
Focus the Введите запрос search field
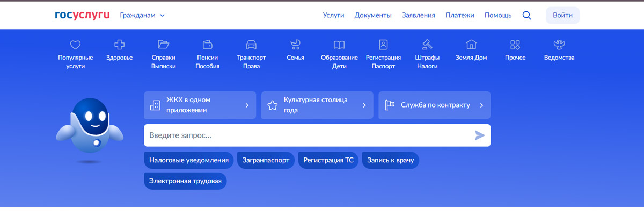[317, 135]
